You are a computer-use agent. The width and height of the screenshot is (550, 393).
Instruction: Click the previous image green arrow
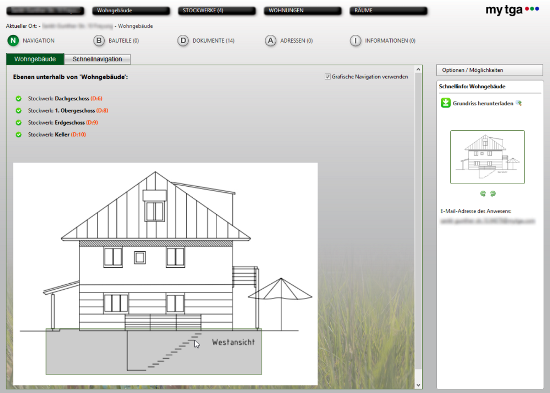pyautogui.click(x=483, y=194)
